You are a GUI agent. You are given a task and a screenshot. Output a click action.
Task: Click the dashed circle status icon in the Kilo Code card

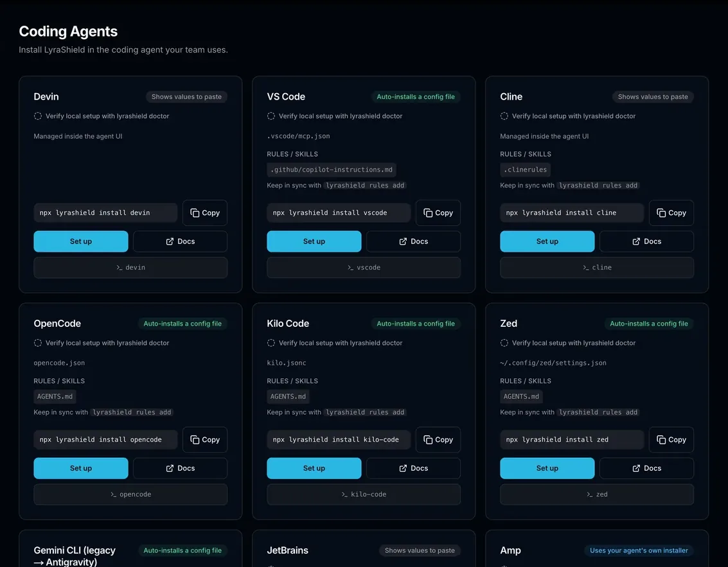click(271, 343)
